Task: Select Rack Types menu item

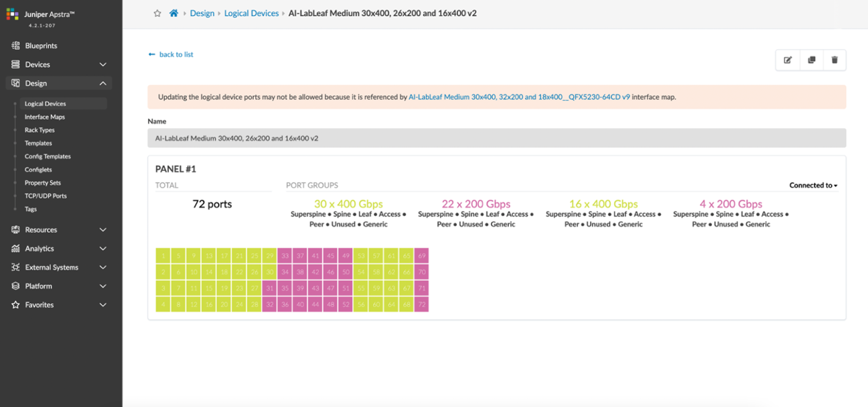Action: [x=40, y=130]
